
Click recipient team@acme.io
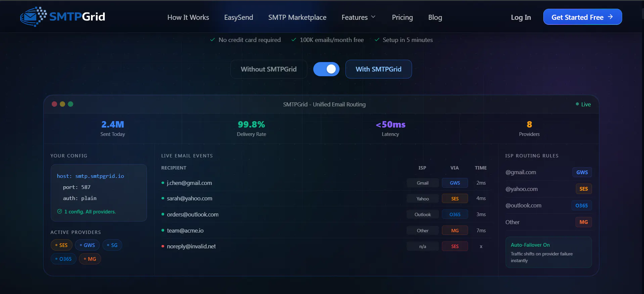click(x=185, y=231)
